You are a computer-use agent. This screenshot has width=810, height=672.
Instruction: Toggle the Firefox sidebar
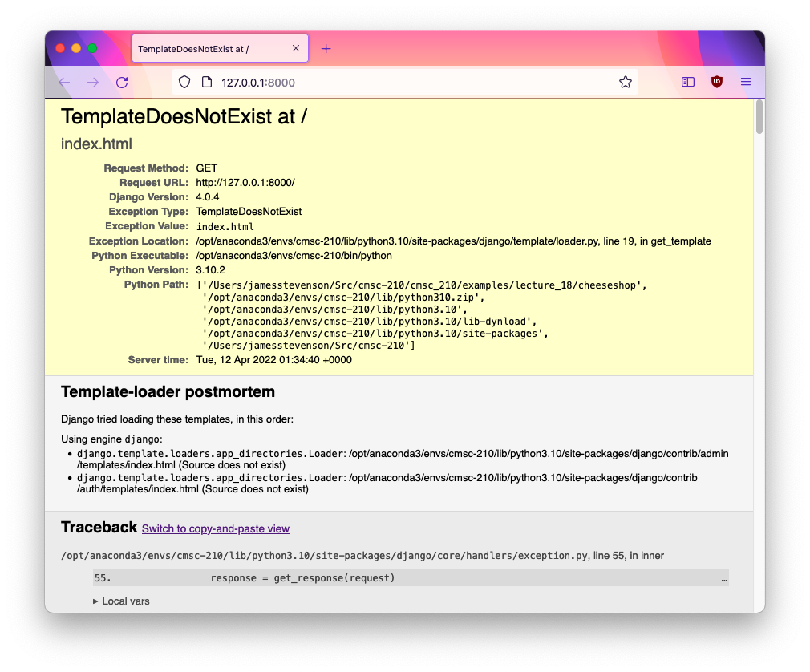(688, 82)
